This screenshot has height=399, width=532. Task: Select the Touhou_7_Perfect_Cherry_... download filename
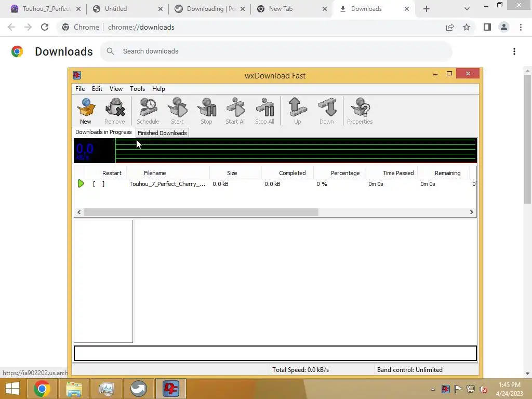point(167,184)
